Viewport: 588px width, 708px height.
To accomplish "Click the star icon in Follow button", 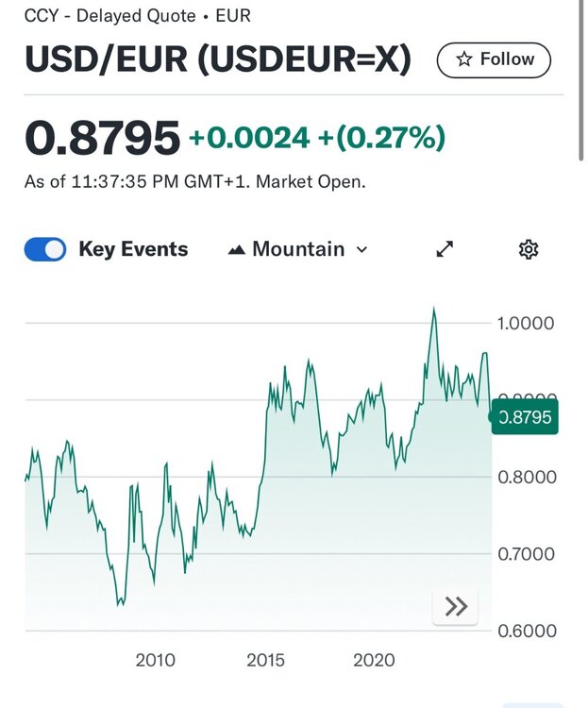I will click(463, 59).
